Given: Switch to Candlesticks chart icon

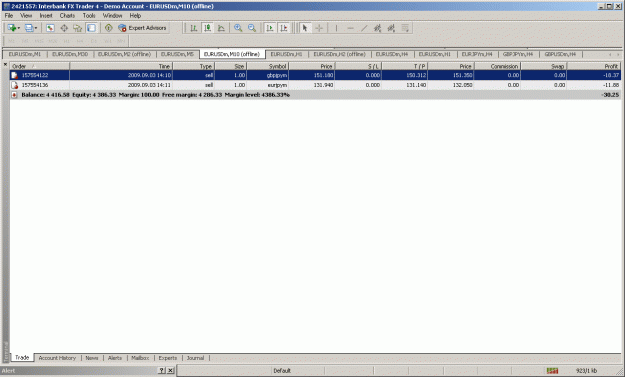Looking at the screenshot, I should (x=207, y=28).
